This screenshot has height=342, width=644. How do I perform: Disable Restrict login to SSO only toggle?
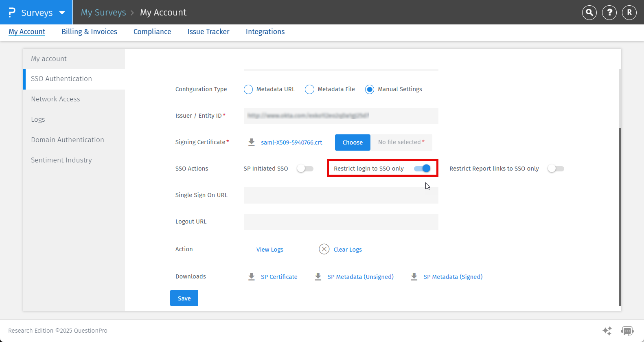point(422,169)
